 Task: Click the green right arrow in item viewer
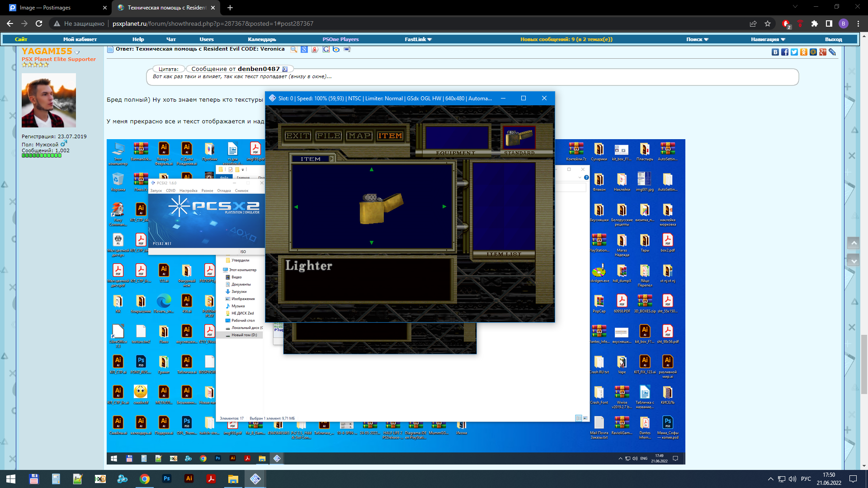click(444, 206)
